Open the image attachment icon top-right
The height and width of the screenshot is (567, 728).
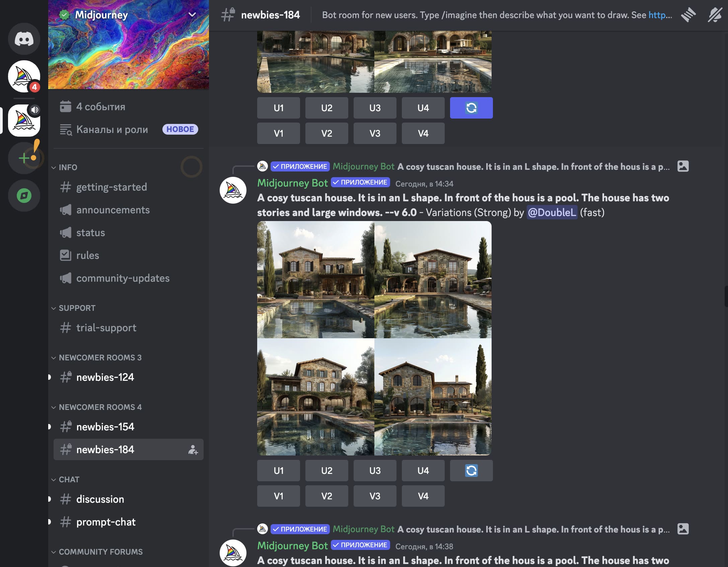point(683,166)
